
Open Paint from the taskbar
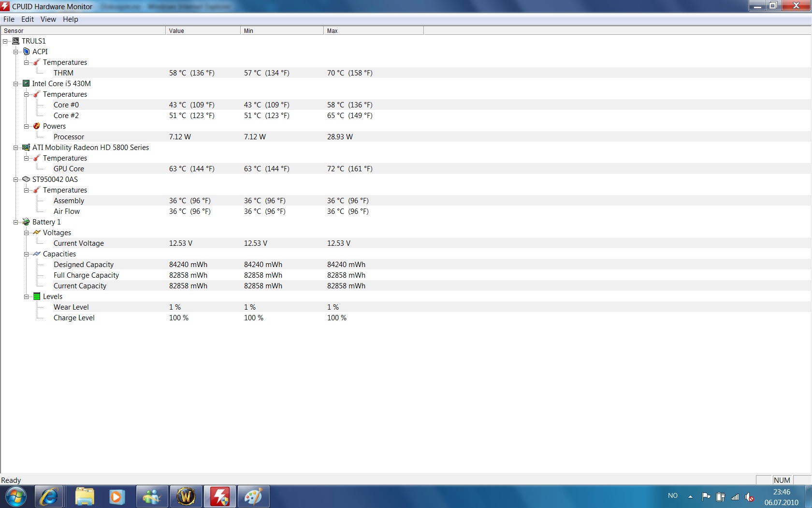click(254, 497)
